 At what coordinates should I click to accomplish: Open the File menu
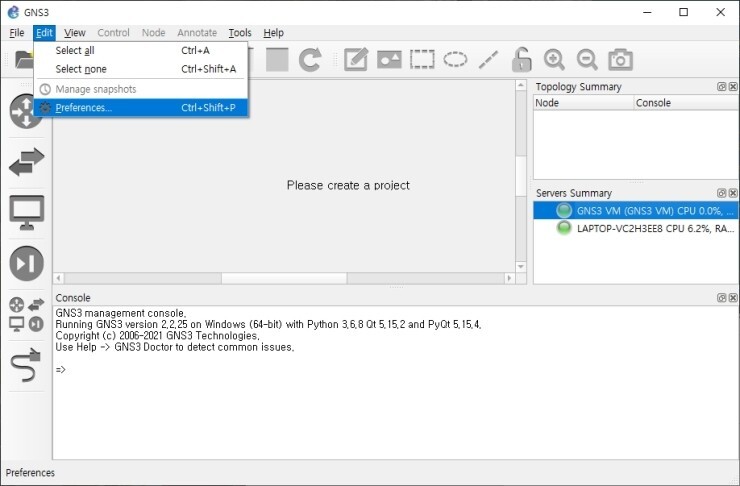click(x=17, y=33)
